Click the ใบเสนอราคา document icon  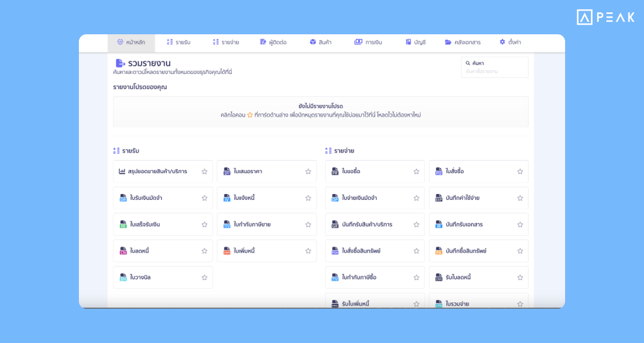(226, 171)
